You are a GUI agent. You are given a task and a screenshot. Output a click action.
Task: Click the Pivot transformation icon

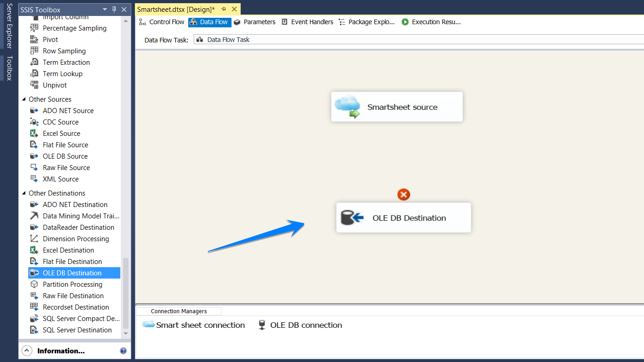point(34,39)
